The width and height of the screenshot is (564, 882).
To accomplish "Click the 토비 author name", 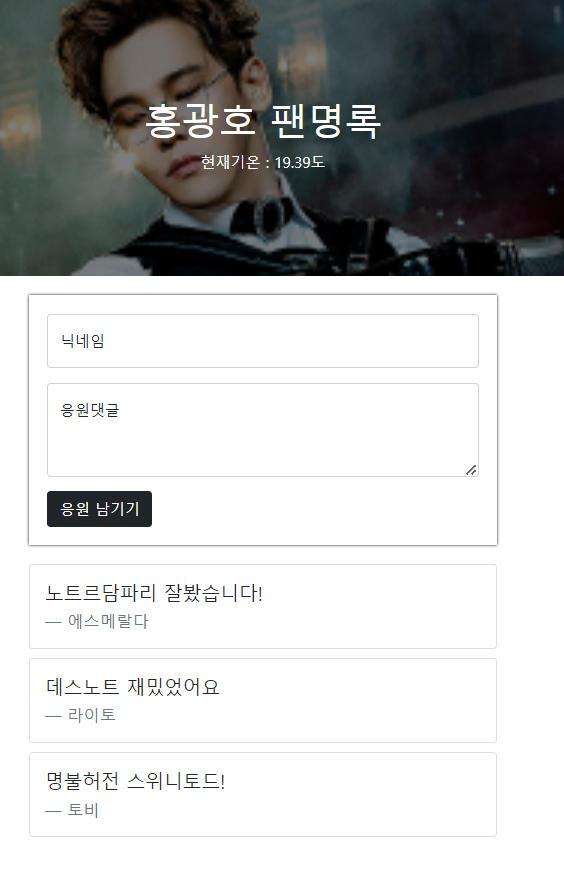I will [x=83, y=809].
